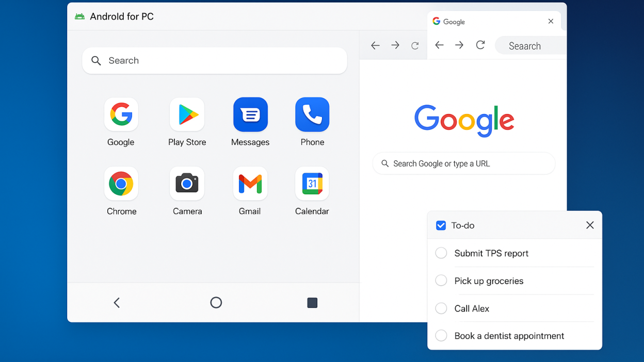
Task: Open the Calendar app
Action: [x=312, y=184]
